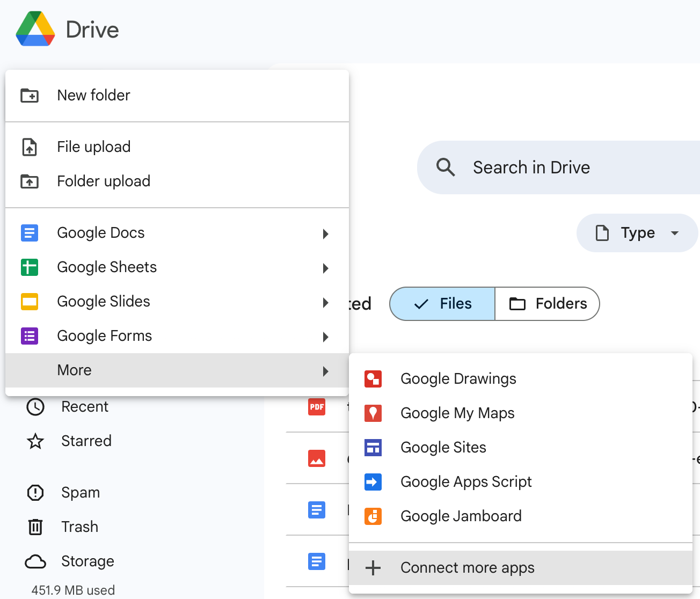The image size is (700, 599).
Task: Select New folder from the menu
Action: pos(93,96)
